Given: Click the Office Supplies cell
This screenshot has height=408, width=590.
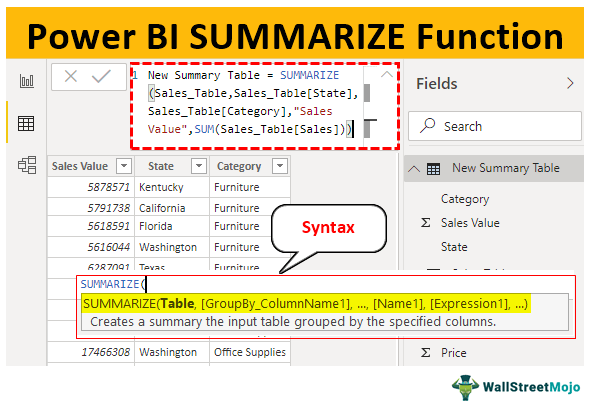Looking at the screenshot, I should coord(250,352).
